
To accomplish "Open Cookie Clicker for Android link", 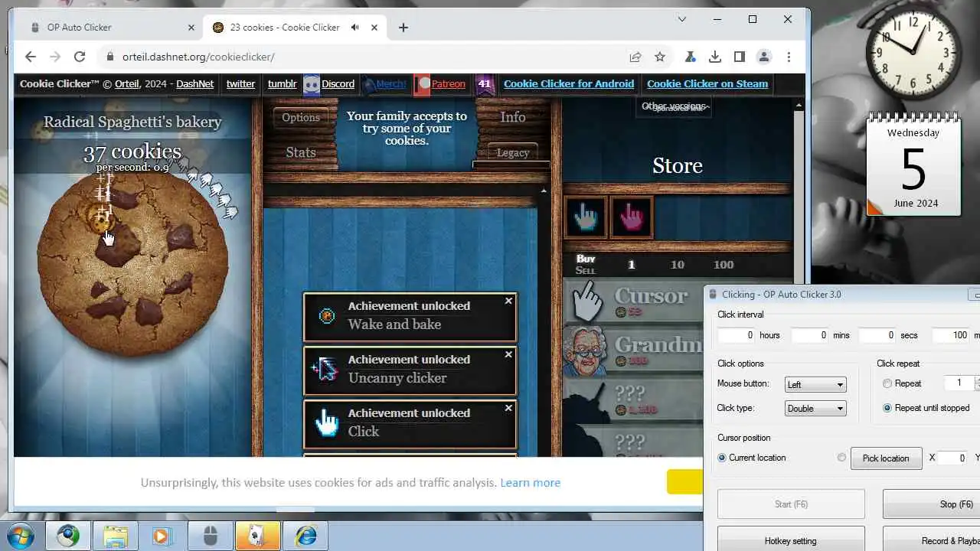I will (x=569, y=84).
